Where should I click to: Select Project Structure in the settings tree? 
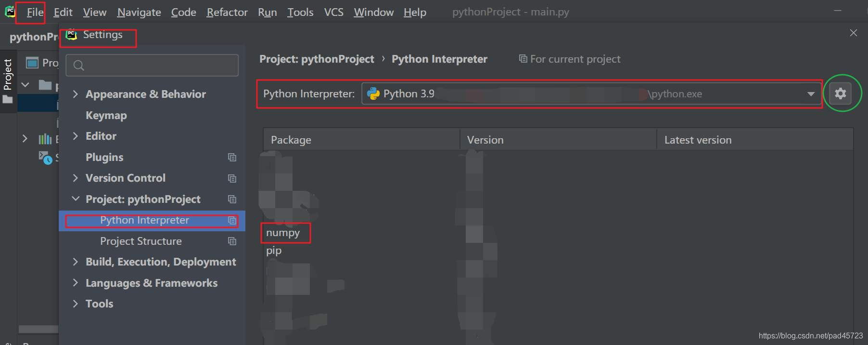click(x=140, y=241)
